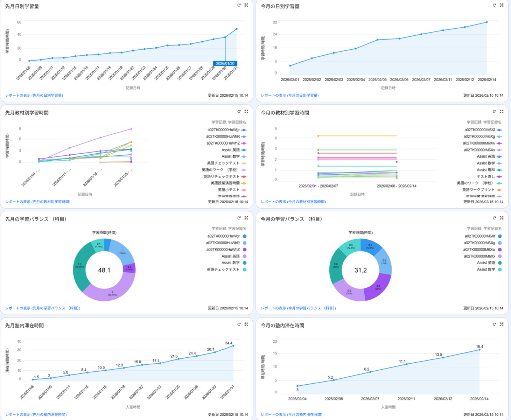Viewport: 511px width, 420px height.
Task: Open report link for 今月の学習バランス
Action: tap(298, 308)
